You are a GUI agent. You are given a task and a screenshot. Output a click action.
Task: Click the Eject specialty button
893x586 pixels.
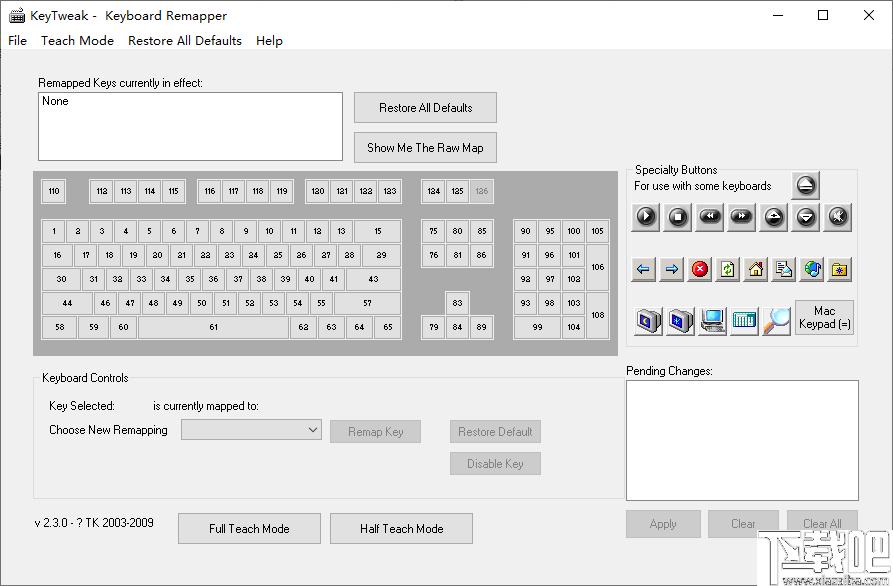point(805,185)
